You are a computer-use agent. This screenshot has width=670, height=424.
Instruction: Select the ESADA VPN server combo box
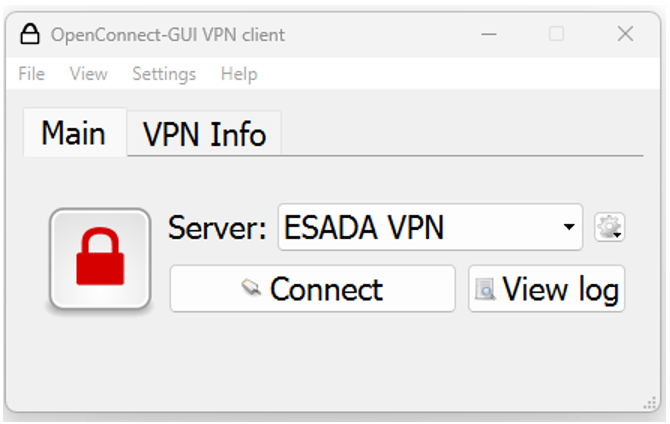click(420, 228)
